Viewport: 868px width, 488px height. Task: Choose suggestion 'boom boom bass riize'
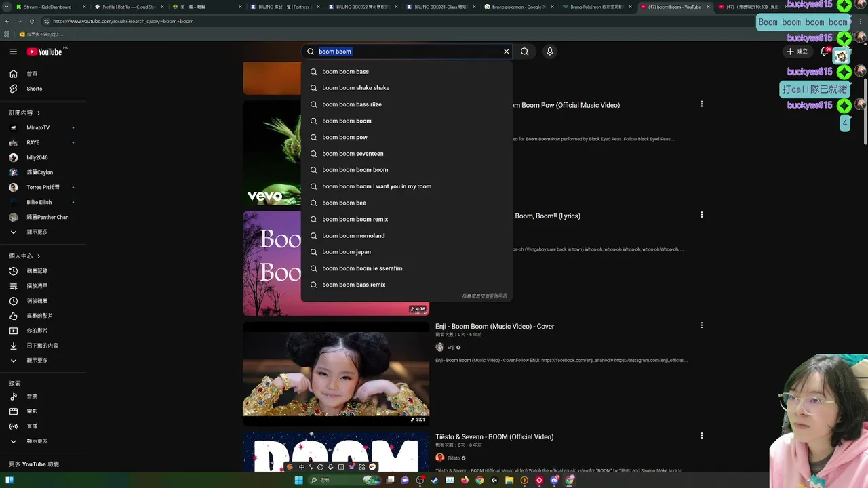pos(407,104)
